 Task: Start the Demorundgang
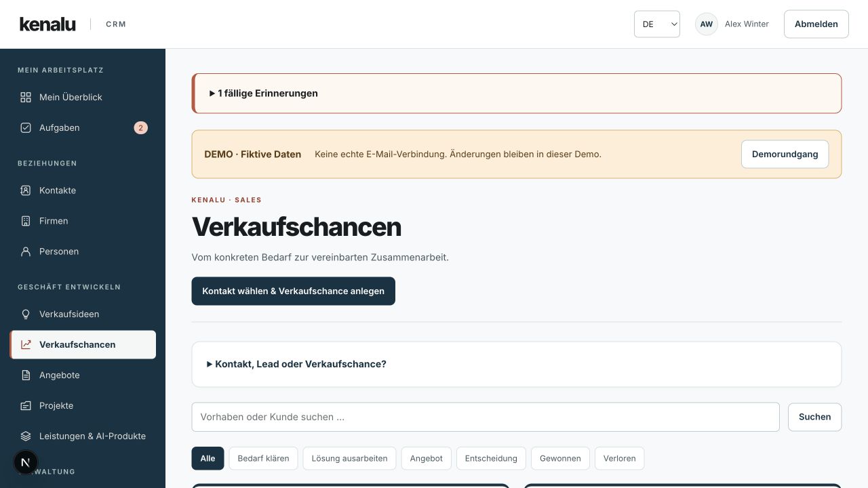[785, 154]
